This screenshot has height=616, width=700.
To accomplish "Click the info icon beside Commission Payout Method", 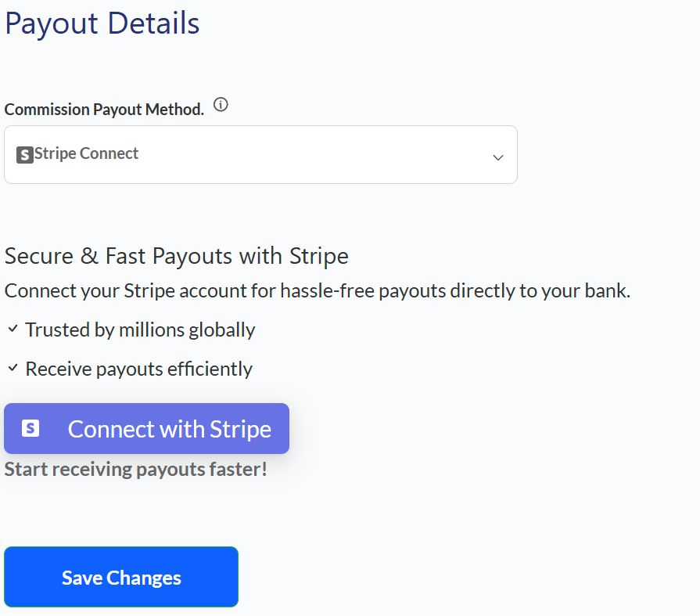I will (x=221, y=105).
